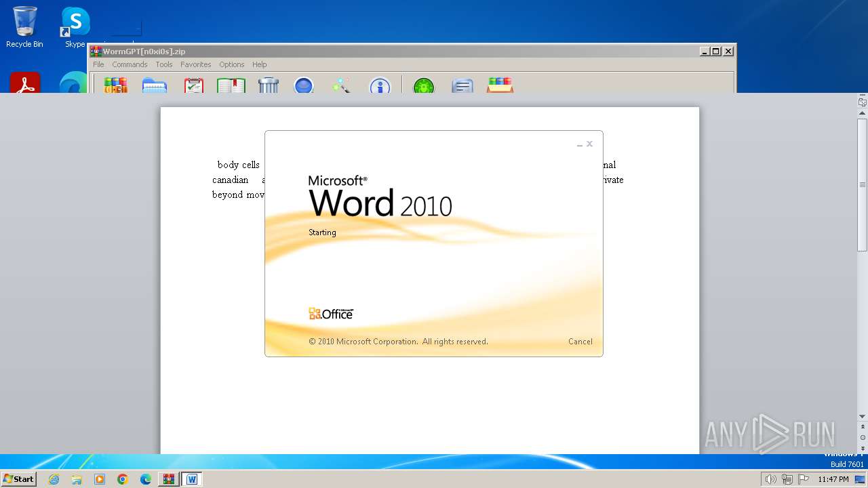Close the Word splash screen with X
The width and height of the screenshot is (868, 488).
(x=589, y=144)
